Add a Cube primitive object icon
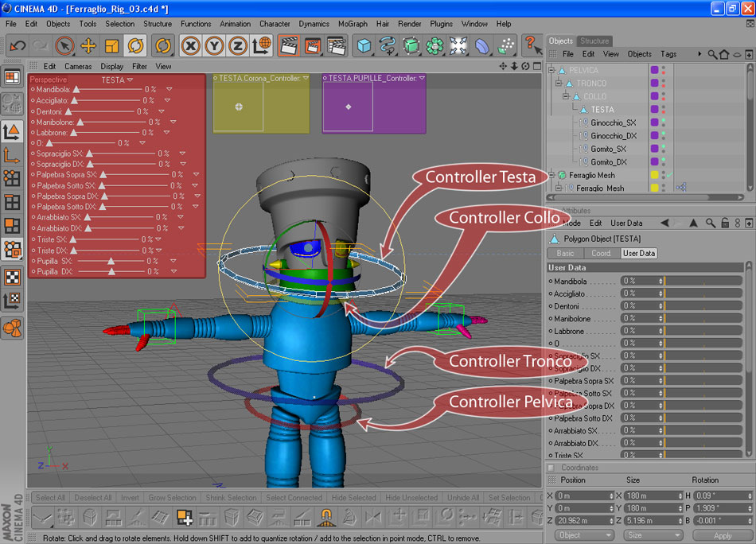 coord(364,46)
